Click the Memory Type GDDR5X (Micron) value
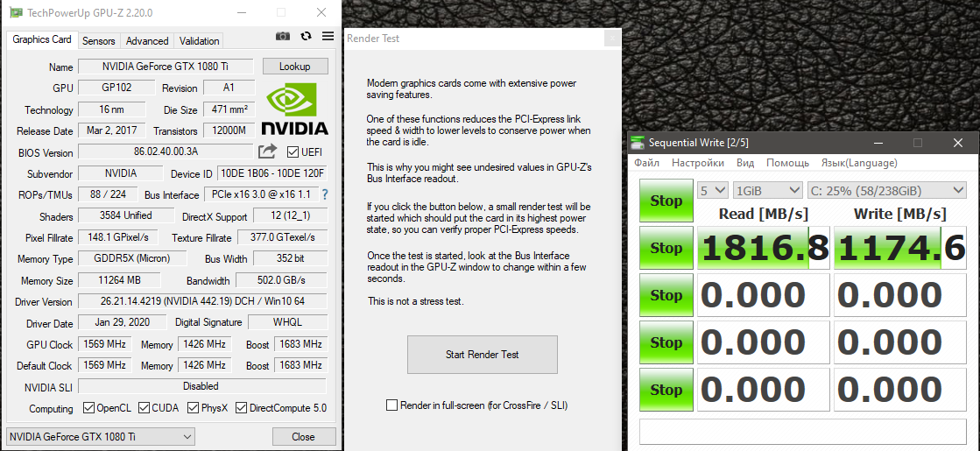 pos(131,258)
